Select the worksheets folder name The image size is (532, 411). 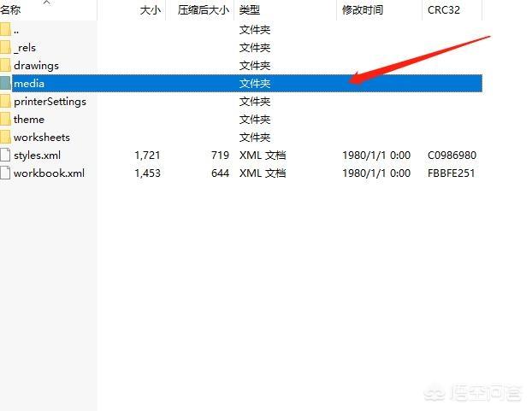pos(42,138)
